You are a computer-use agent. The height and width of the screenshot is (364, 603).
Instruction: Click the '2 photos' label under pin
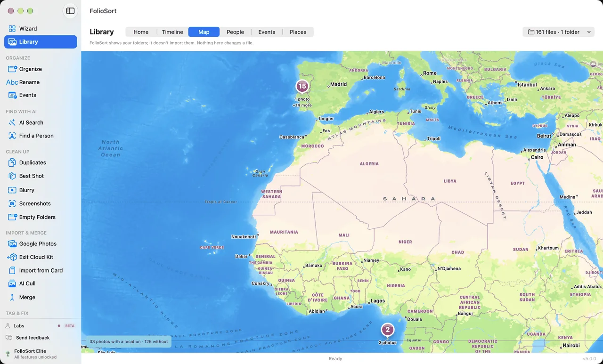click(x=388, y=342)
